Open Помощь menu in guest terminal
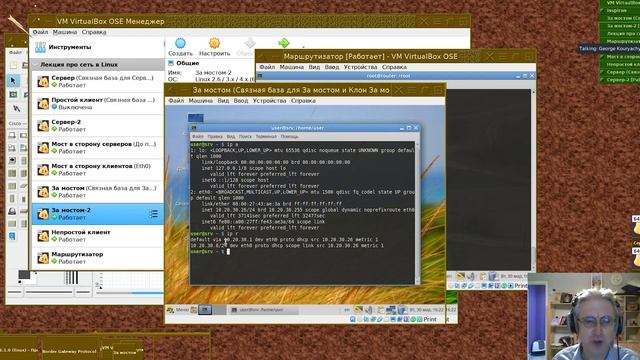 pyautogui.click(x=289, y=136)
